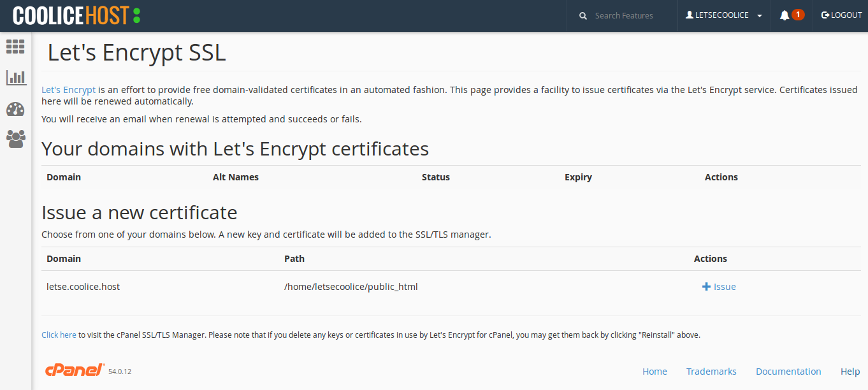Click the cPanel logo in footer
The image size is (868, 390).
click(75, 370)
